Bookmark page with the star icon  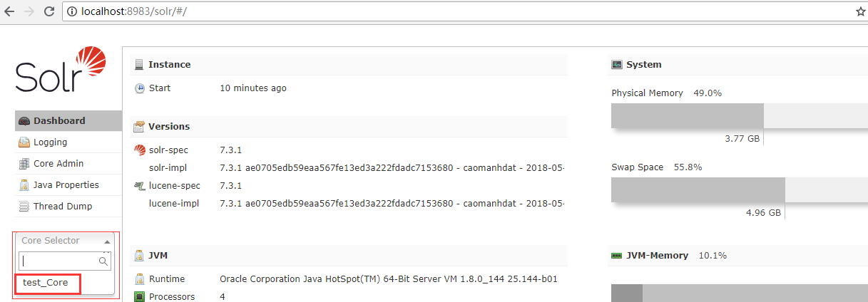coord(861,11)
